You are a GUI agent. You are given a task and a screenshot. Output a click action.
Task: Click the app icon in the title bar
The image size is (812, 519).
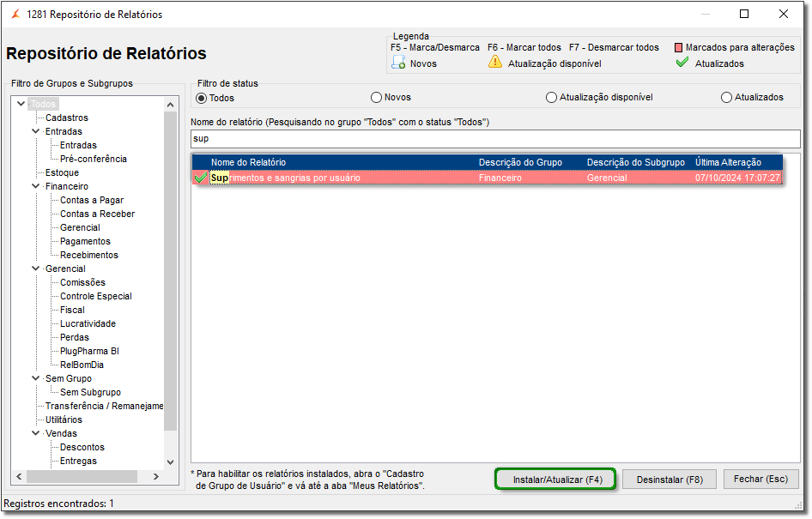point(16,14)
